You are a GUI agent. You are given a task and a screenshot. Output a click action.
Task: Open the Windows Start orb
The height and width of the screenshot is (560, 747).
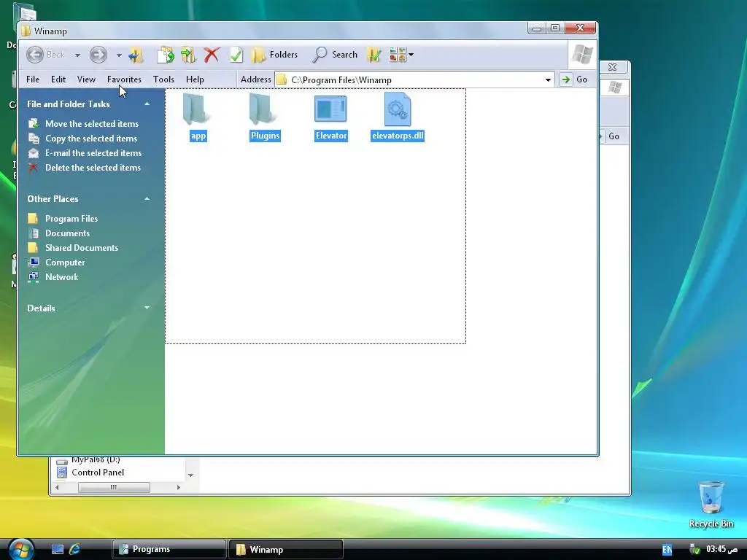tap(20, 549)
